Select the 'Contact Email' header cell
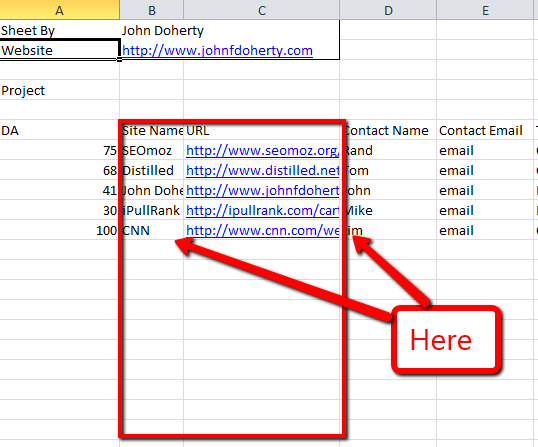538x447 pixels. [x=485, y=130]
